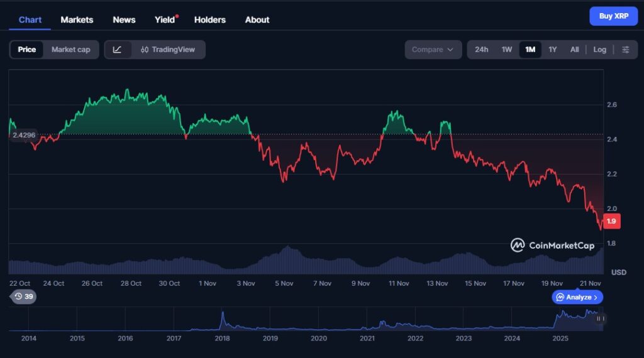Click the 11 Nov date label
Viewport: 644px width, 358px height.
click(x=399, y=283)
